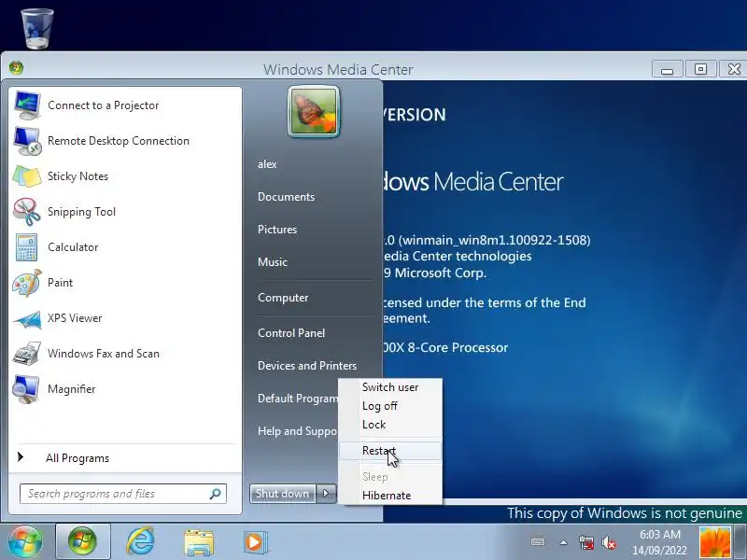Open Documents from Start menu
The height and width of the screenshot is (560, 747).
click(286, 197)
